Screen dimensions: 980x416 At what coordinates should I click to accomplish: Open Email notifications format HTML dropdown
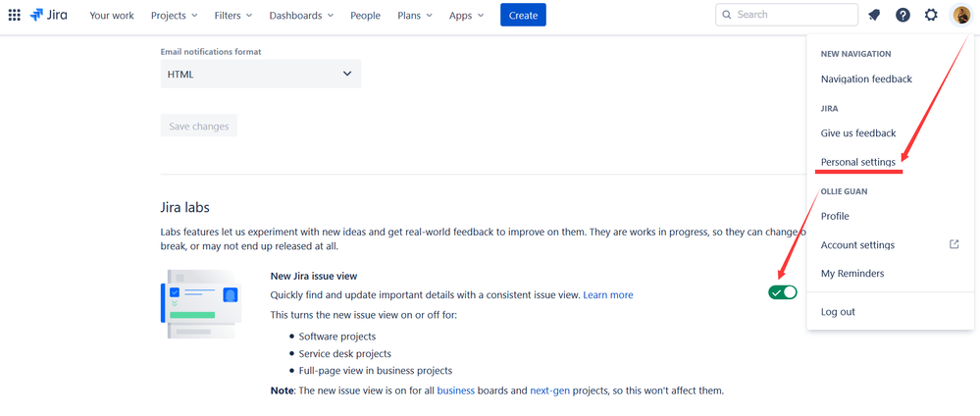coord(261,74)
